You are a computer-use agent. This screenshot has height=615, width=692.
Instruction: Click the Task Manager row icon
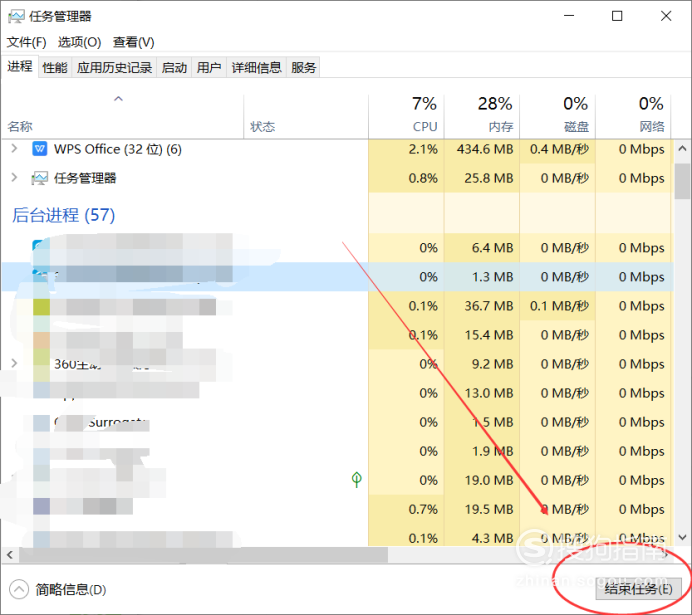[x=39, y=178]
